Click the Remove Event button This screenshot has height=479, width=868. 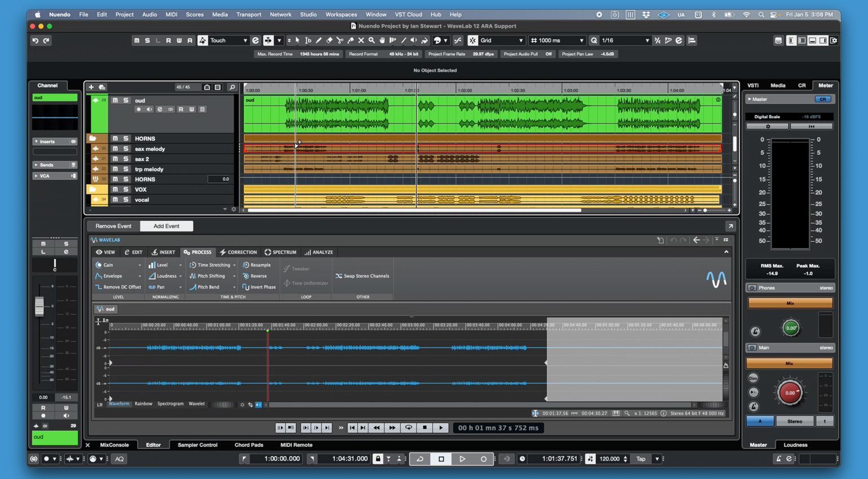click(113, 226)
